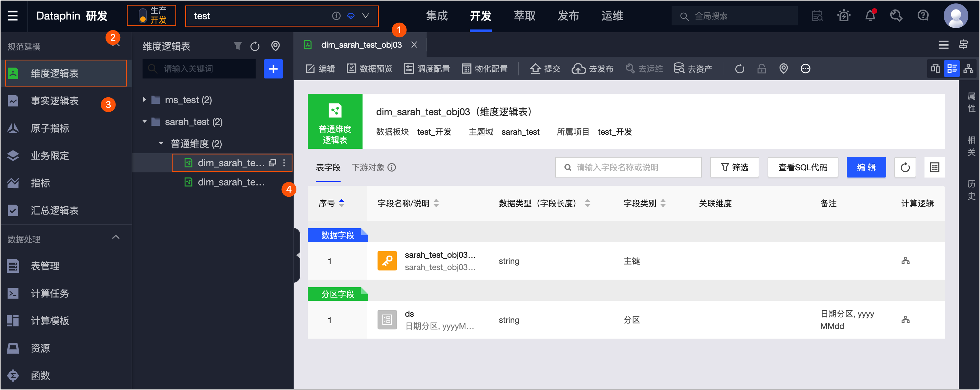Click the 去发布 cloud publish icon

tap(579, 69)
